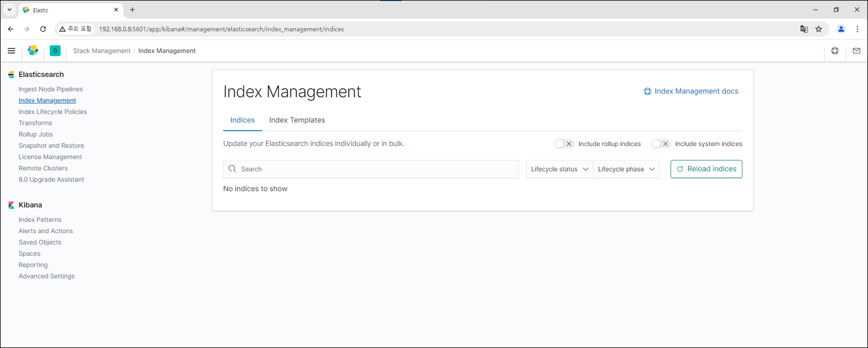This screenshot has width=868, height=348.
Task: Click the search magnifier icon
Action: 232,169
